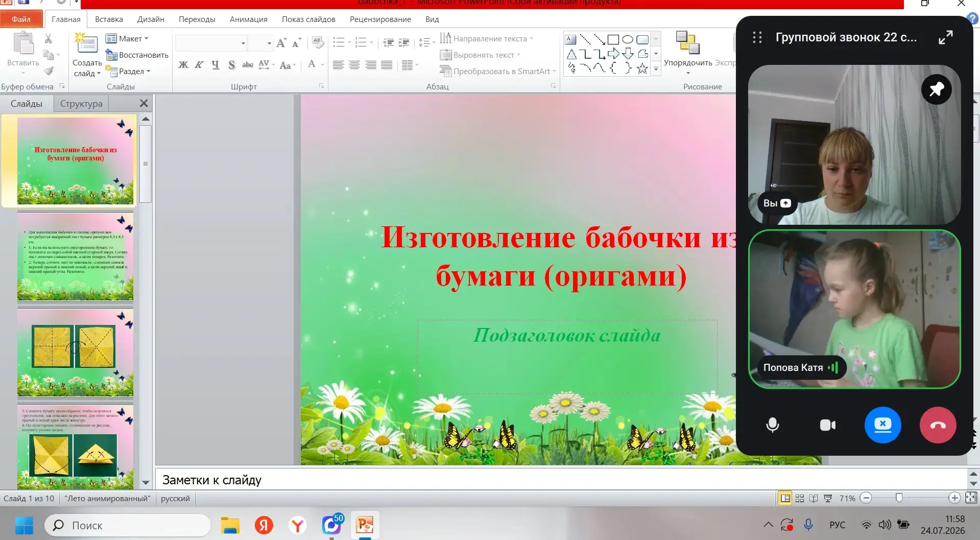Viewport: 980px width, 540px height.
Task: Switch to the Вставка ribbon tab
Action: (109, 19)
